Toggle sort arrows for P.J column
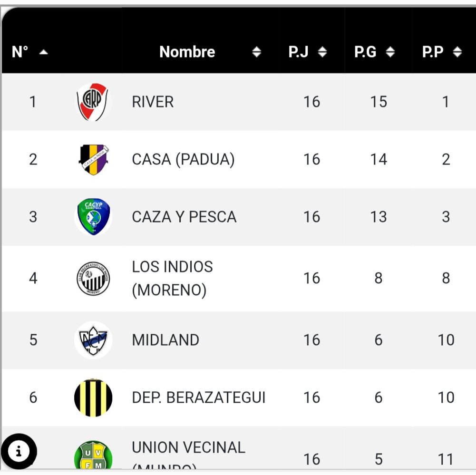The height and width of the screenshot is (475, 476). [322, 52]
